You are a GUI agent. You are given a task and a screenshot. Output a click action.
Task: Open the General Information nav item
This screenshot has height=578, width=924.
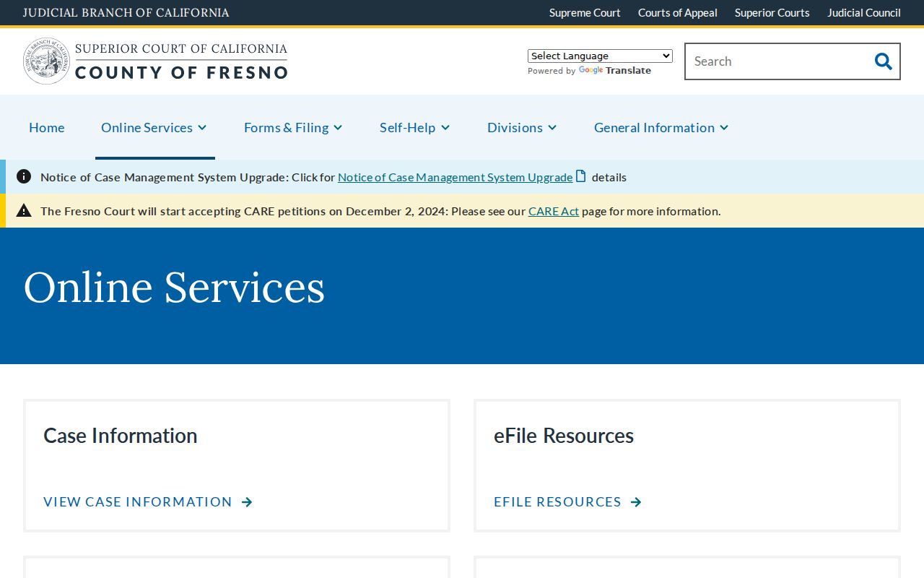654,127
